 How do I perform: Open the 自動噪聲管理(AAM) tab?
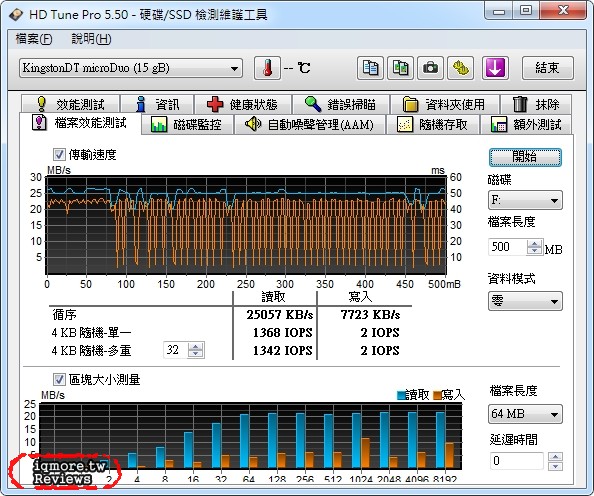310,124
